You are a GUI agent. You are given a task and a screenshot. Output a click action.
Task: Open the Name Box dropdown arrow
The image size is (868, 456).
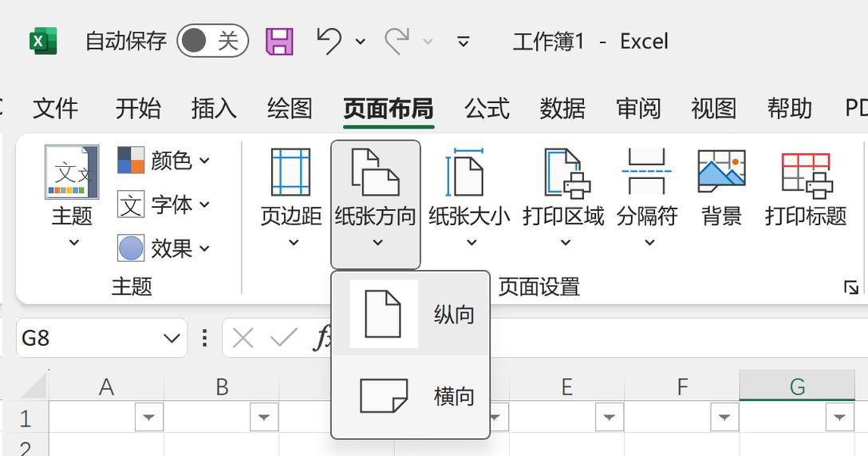click(172, 338)
